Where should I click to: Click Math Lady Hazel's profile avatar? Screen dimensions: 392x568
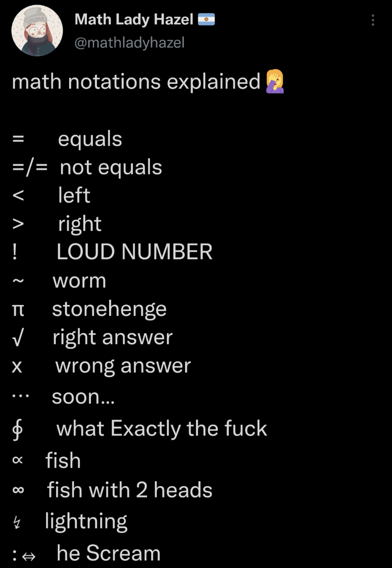[x=37, y=31]
